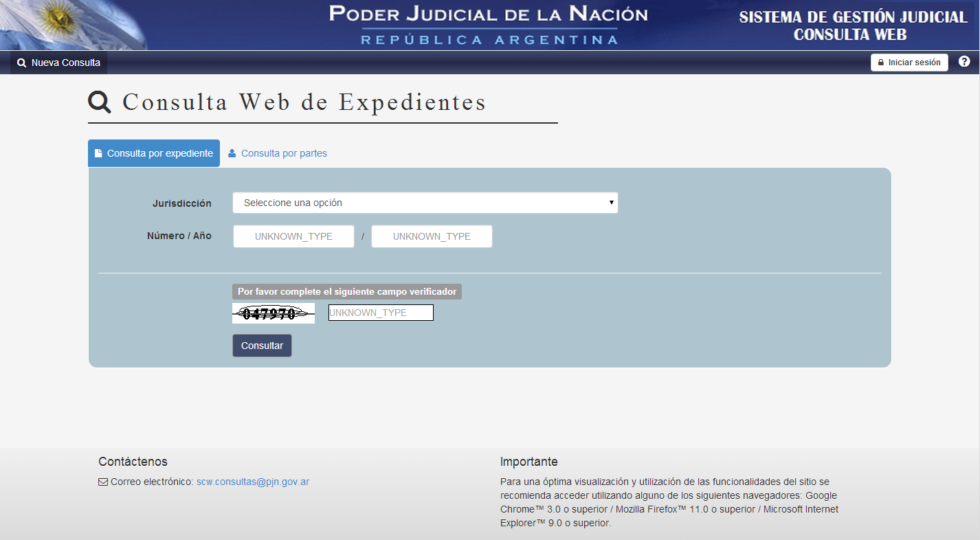980x540 pixels.
Task: Click the envelope icon next to Correo electrónico
Action: (x=103, y=482)
